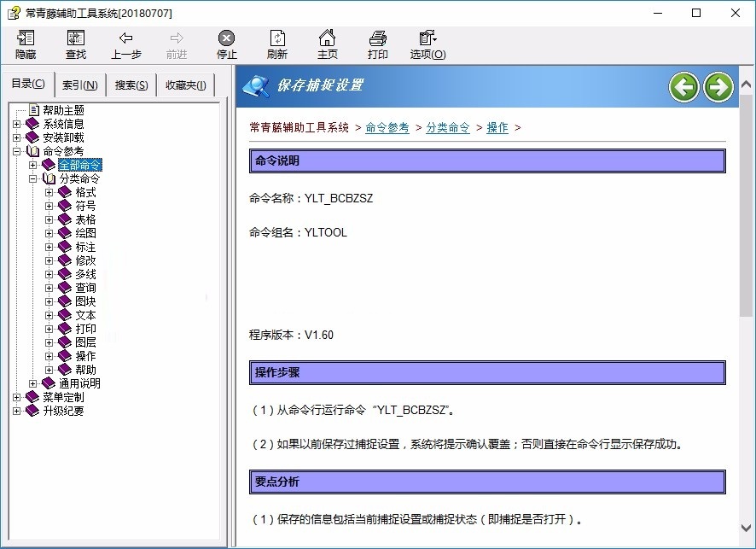The width and height of the screenshot is (756, 549).
Task: Click the 升级纪要 book icon
Action: (32, 411)
